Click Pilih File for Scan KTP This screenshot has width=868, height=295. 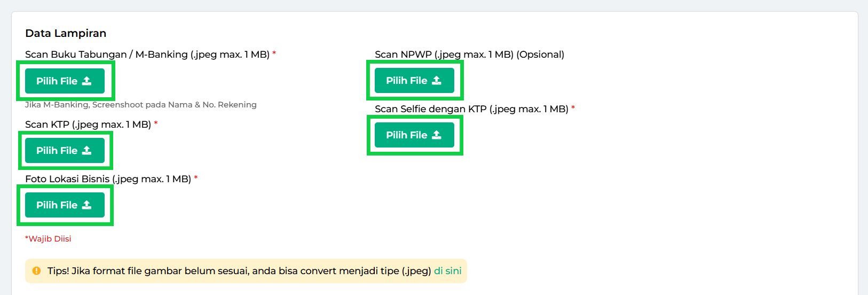click(x=65, y=151)
